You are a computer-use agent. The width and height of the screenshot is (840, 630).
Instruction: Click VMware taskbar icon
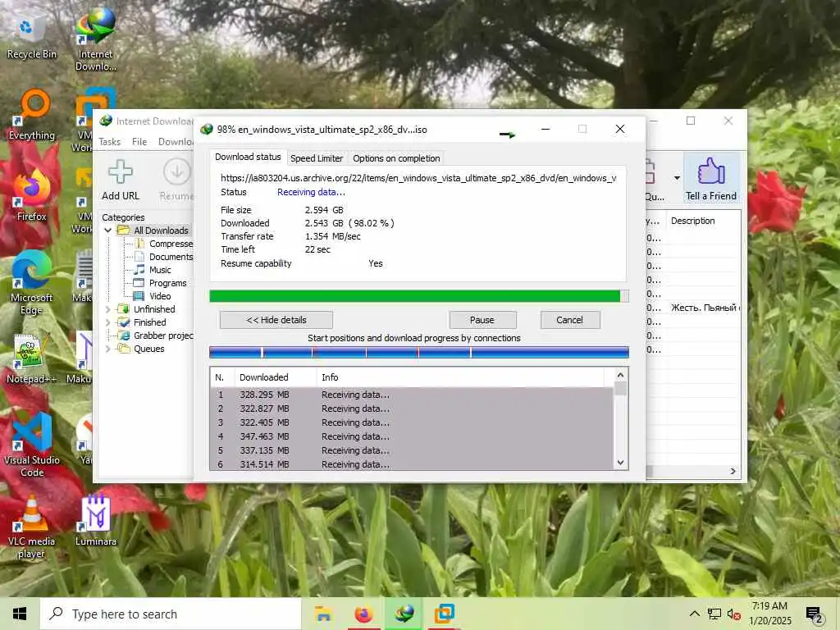point(444,614)
